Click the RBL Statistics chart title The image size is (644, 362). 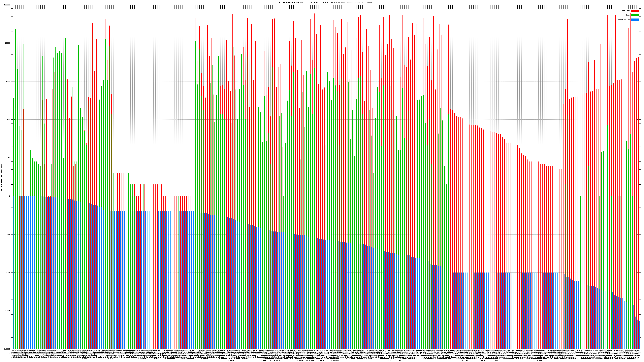325,2
